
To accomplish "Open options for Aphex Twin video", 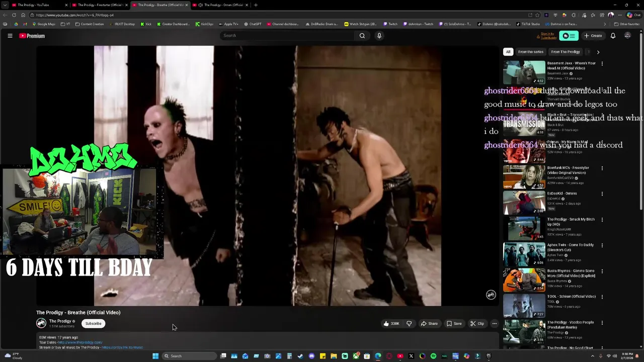I will click(x=602, y=245).
